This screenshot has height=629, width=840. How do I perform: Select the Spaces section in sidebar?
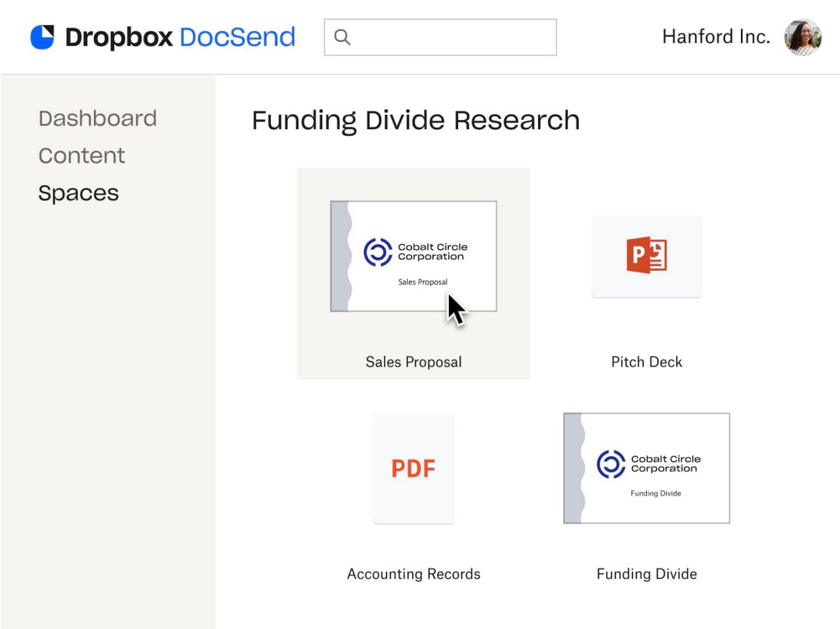(79, 192)
